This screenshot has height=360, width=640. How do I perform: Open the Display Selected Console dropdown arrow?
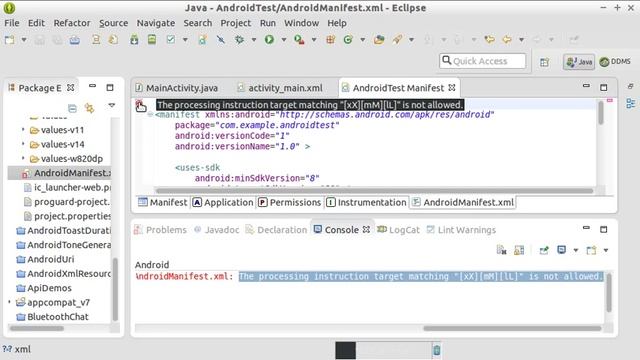pyautogui.click(x=576, y=250)
